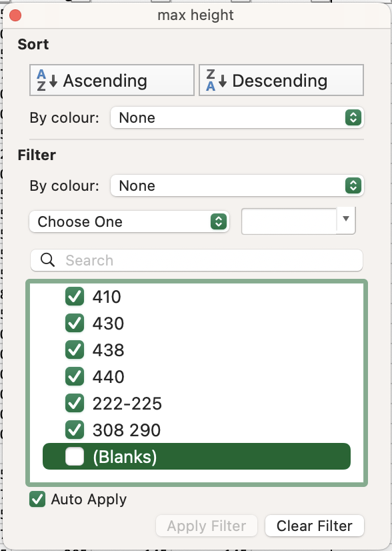Open the Choose One condition dropdown
The width and height of the screenshot is (392, 551).
click(x=129, y=221)
